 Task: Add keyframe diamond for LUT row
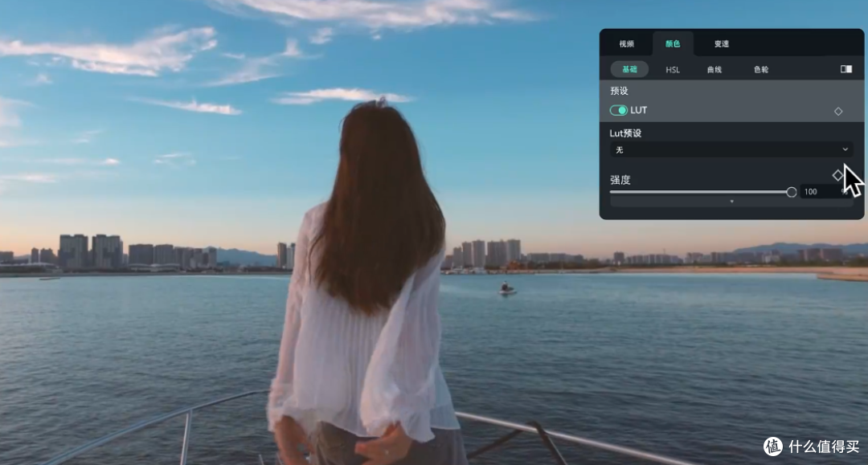pos(838,111)
